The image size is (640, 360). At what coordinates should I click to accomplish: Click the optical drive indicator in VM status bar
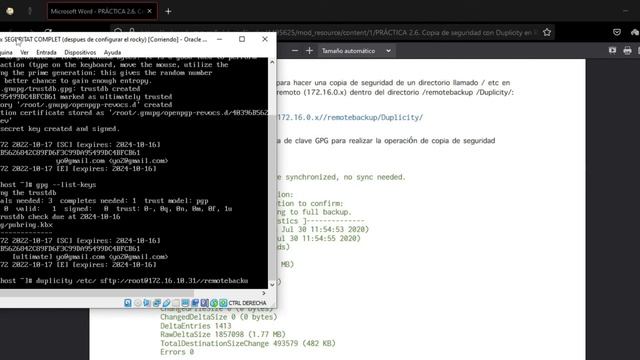click(x=138, y=303)
